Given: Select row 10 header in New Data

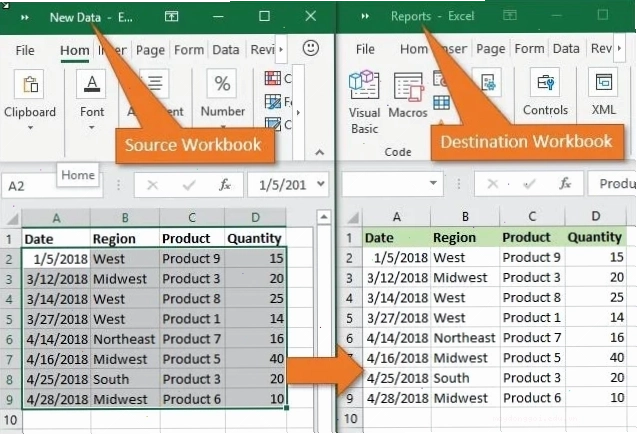Looking at the screenshot, I should 11,420.
